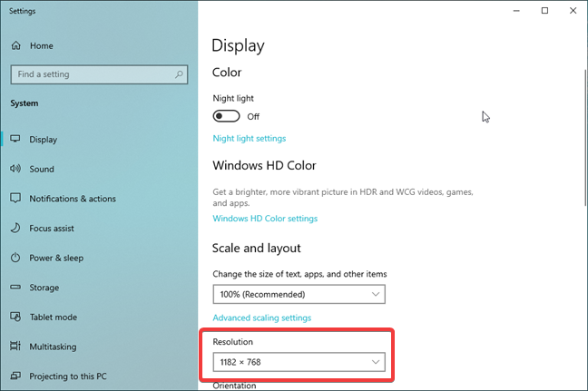Screen dimensions: 588x391
Task: Click the Power & sleep icon
Action: click(15, 258)
